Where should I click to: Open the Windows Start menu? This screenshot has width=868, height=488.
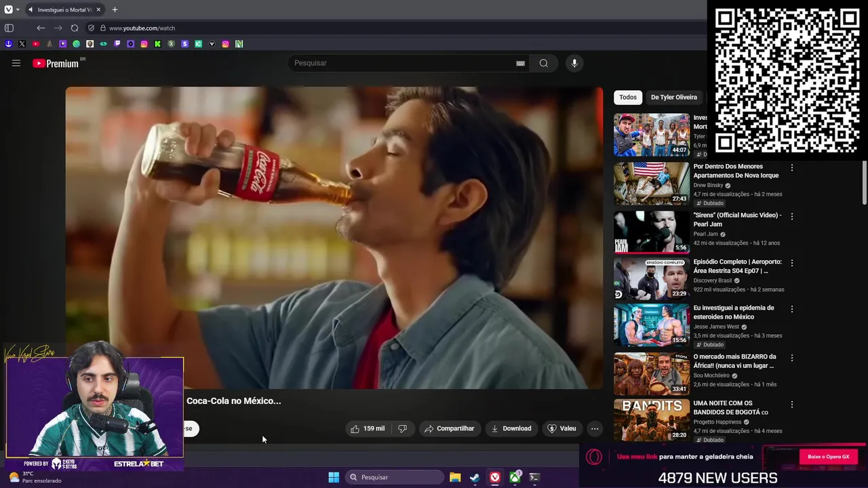click(x=334, y=477)
